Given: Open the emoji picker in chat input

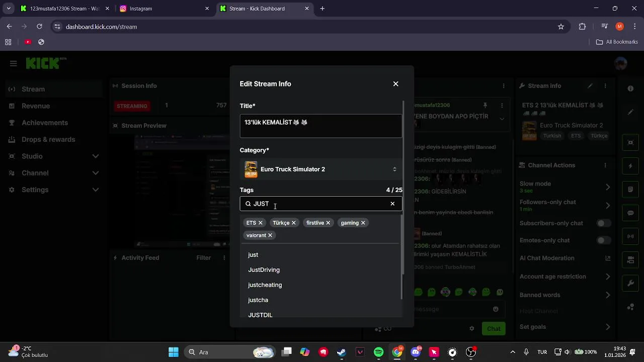Looking at the screenshot, I should coord(496,309).
